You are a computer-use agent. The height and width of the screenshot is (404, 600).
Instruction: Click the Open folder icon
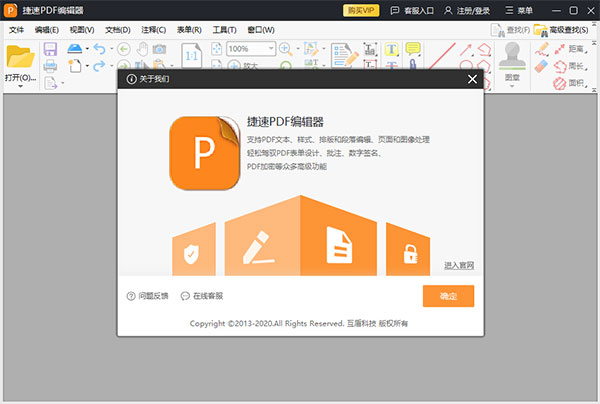pos(20,56)
